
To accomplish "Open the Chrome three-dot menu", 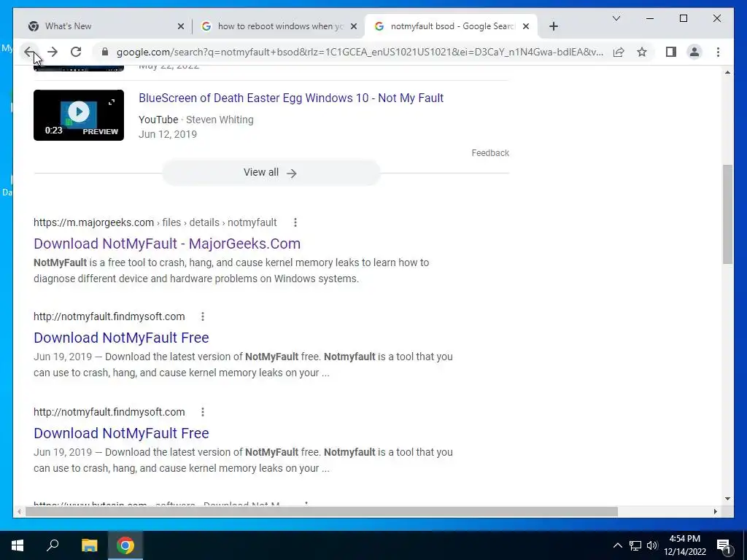I will tap(718, 52).
